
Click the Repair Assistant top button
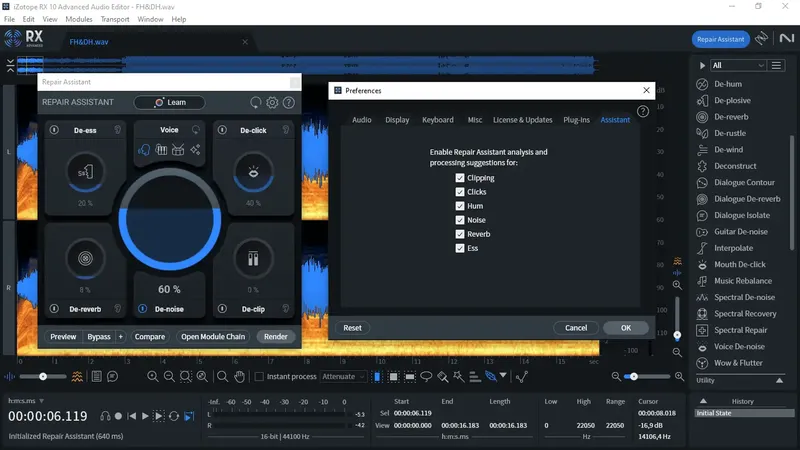click(x=720, y=39)
